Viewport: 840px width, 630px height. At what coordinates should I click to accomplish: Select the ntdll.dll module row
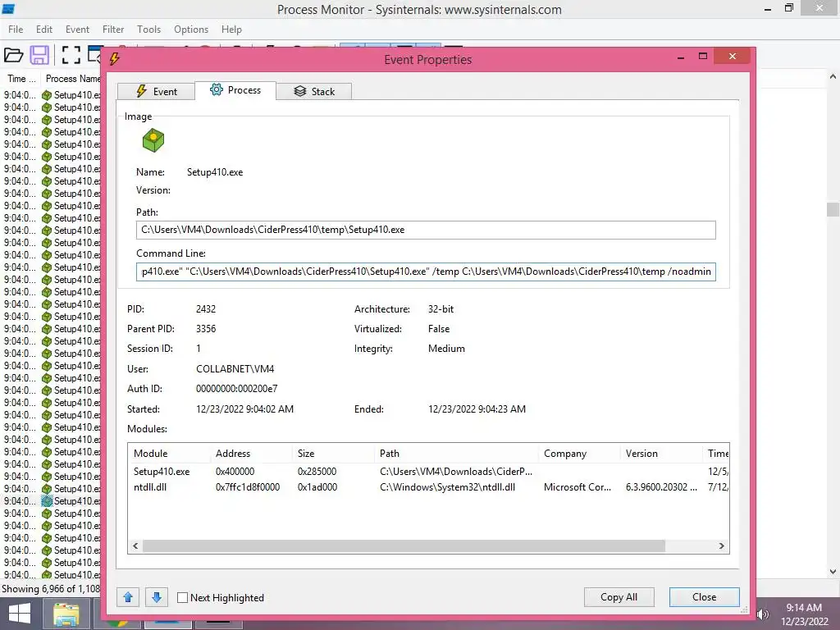[x=428, y=487]
